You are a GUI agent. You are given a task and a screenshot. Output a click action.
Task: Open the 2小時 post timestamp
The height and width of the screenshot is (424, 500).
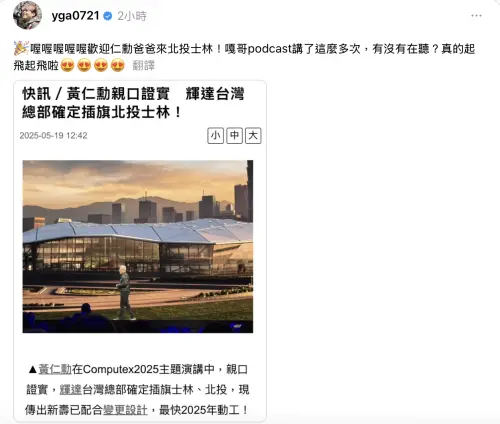point(132,16)
